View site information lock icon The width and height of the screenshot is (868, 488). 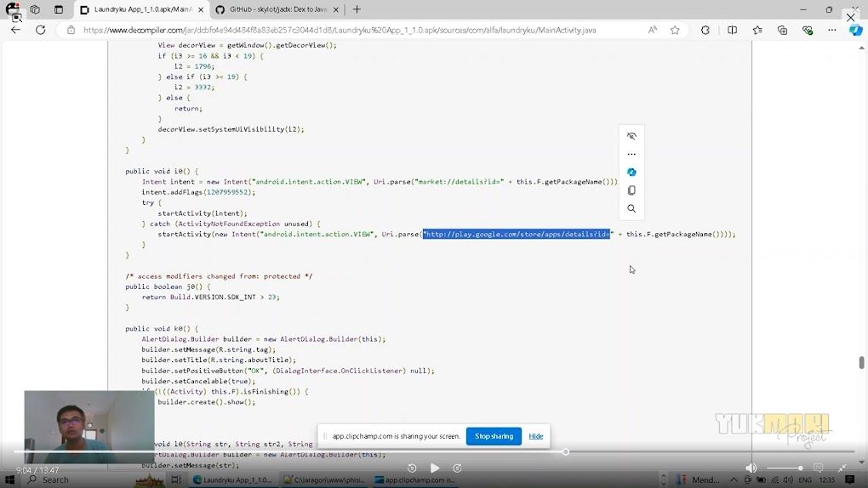[71, 30]
